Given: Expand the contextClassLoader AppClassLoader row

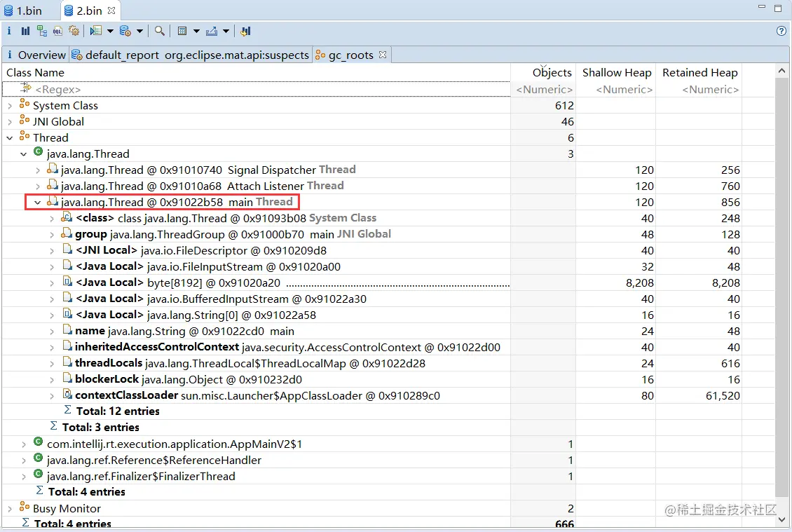Looking at the screenshot, I should point(52,397).
